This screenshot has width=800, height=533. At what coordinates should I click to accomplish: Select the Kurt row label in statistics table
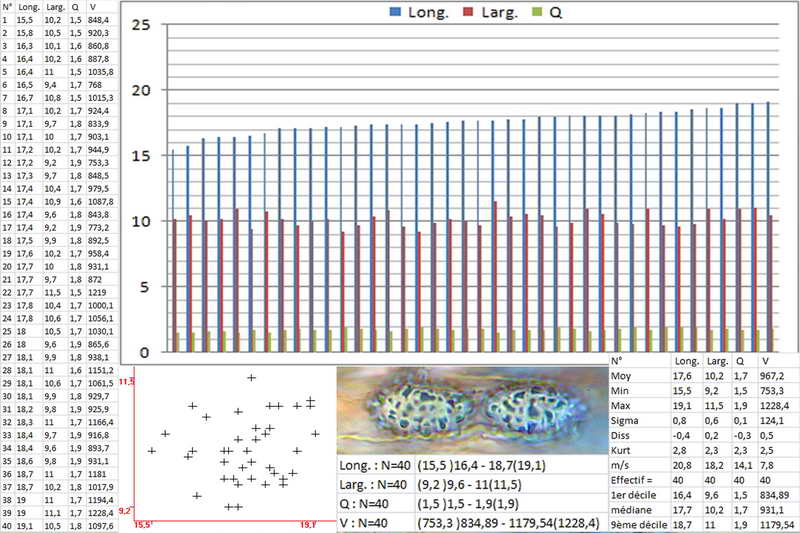[621, 451]
